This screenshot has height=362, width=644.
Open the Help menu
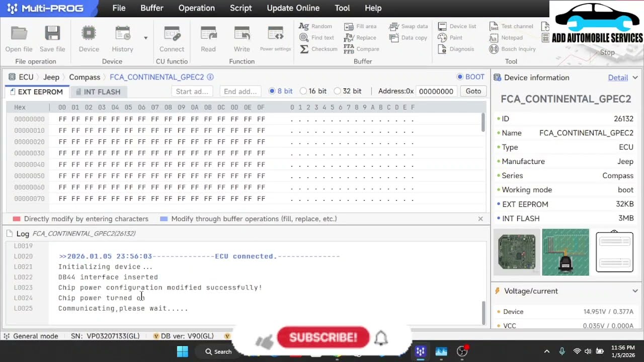click(x=373, y=8)
